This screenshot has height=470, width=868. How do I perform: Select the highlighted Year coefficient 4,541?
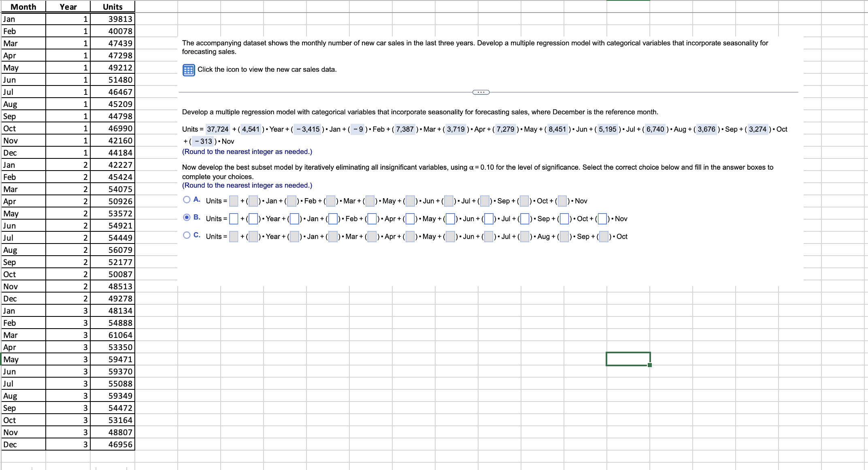(x=250, y=129)
